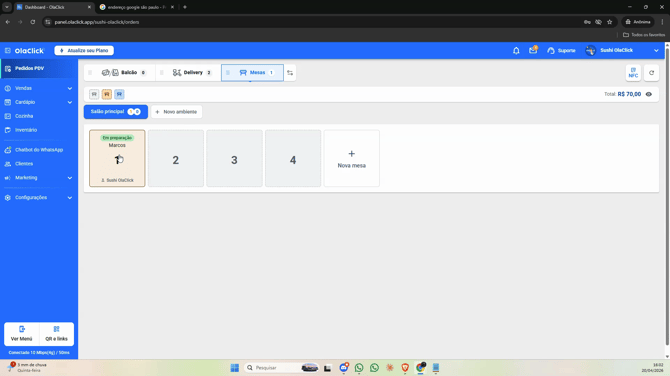Collapse the sidebar using the icon beside the logo
The width and height of the screenshot is (670, 376).
(8, 50)
